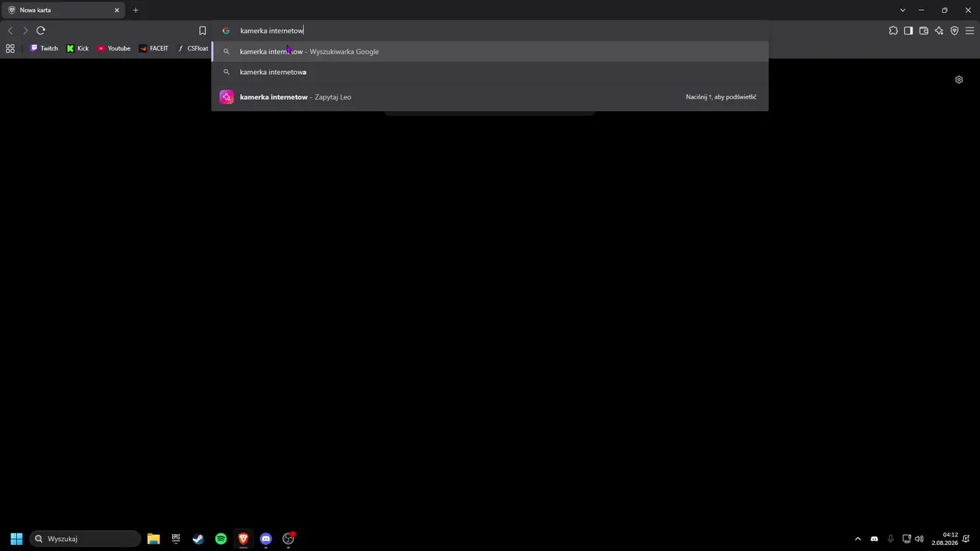Reload the page with the refresh icon
The height and width of the screenshot is (551, 980).
click(41, 31)
